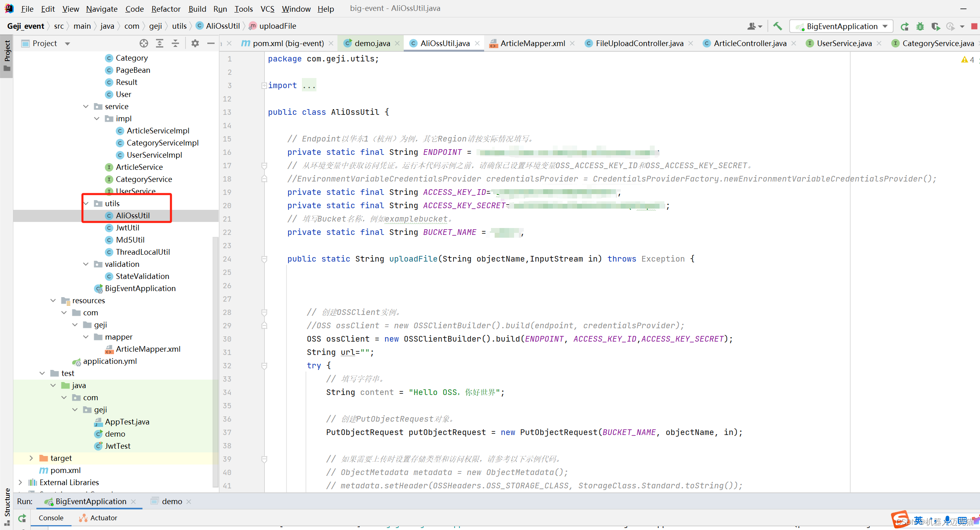Open the Refactor menu

coord(166,8)
